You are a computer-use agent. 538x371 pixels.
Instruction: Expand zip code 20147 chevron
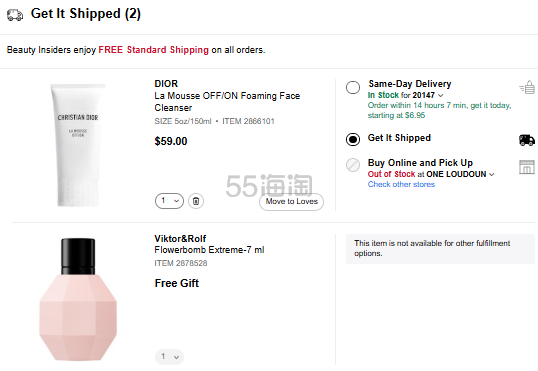coord(441,95)
